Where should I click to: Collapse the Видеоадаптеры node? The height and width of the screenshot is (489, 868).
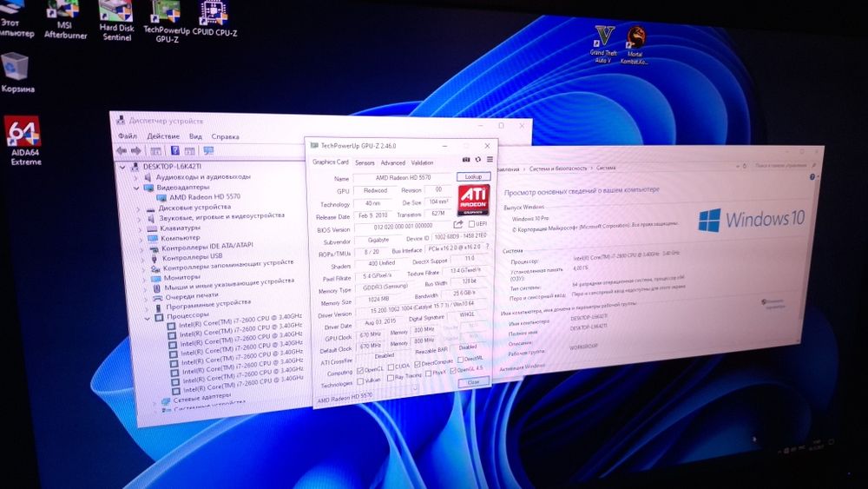pyautogui.click(x=137, y=188)
